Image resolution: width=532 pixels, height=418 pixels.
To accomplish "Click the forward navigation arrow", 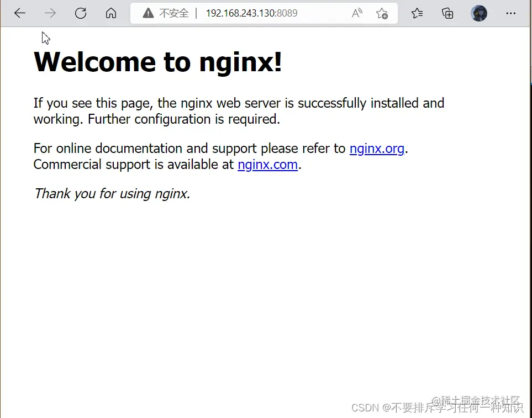I will coord(50,13).
